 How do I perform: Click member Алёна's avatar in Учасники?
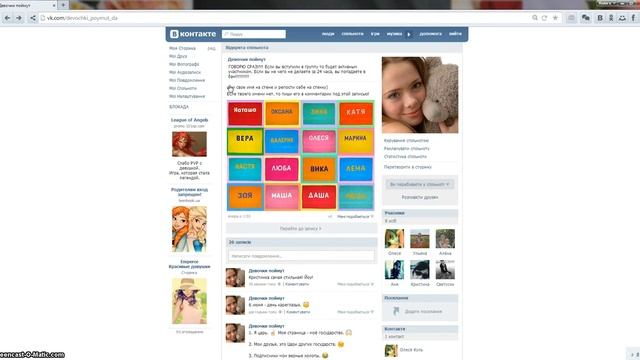click(x=445, y=239)
